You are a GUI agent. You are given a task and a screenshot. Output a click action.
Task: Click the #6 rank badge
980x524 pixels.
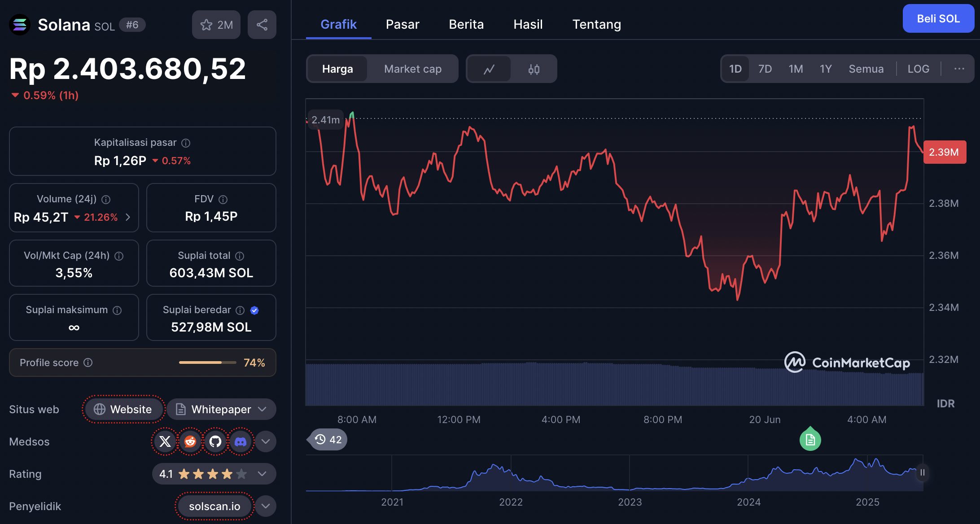[132, 25]
